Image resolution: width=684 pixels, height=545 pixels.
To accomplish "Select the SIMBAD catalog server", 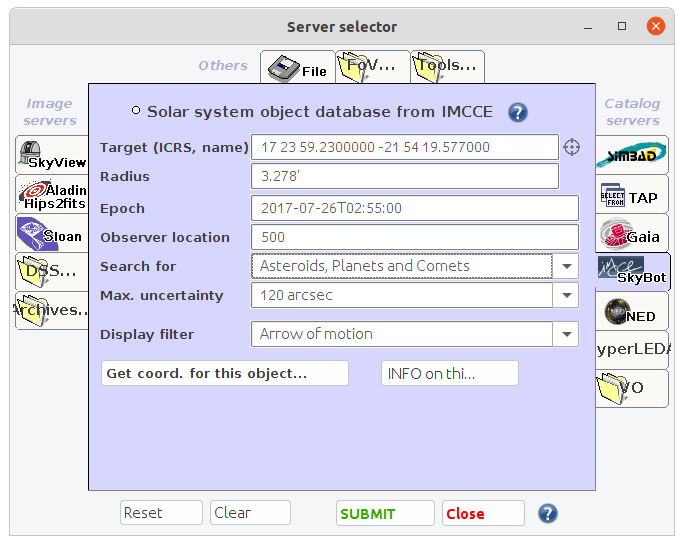I will 632,155.
